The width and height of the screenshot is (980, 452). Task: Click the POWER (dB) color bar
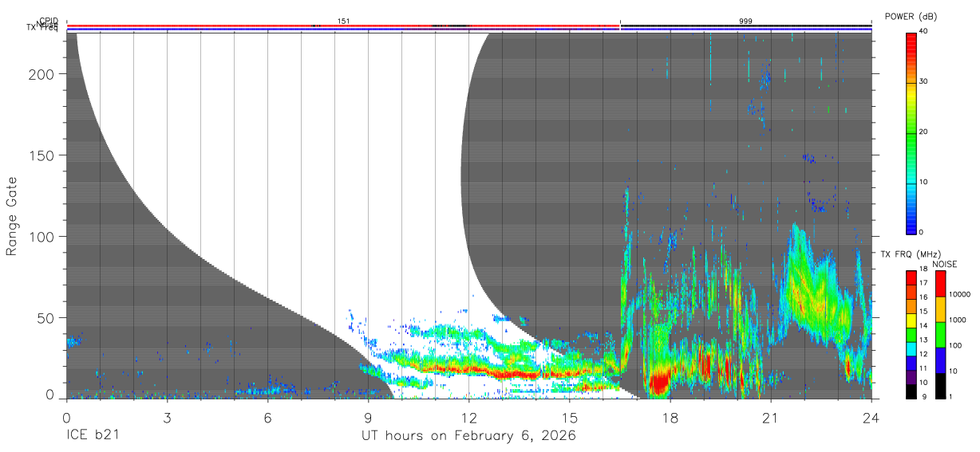click(911, 132)
